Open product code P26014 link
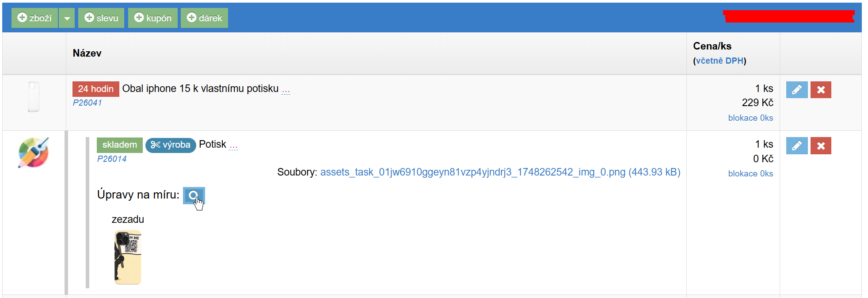 coord(112,159)
